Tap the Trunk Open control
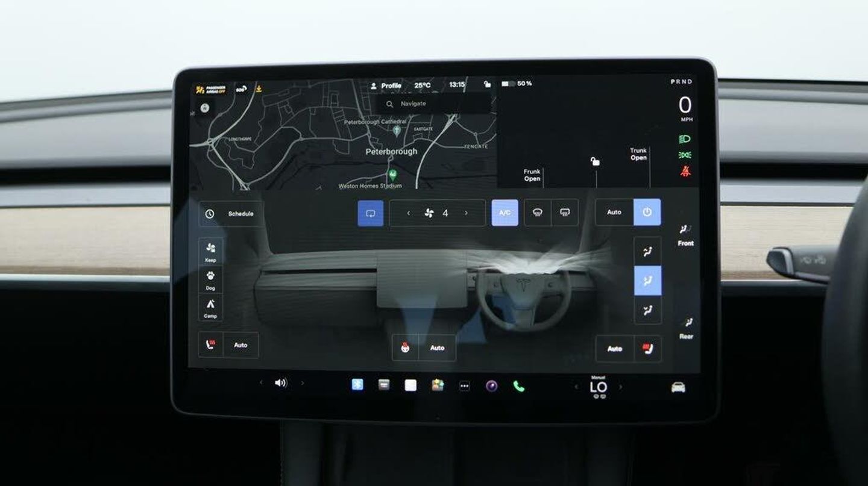Screen dimensions: 868x486 tap(638, 154)
